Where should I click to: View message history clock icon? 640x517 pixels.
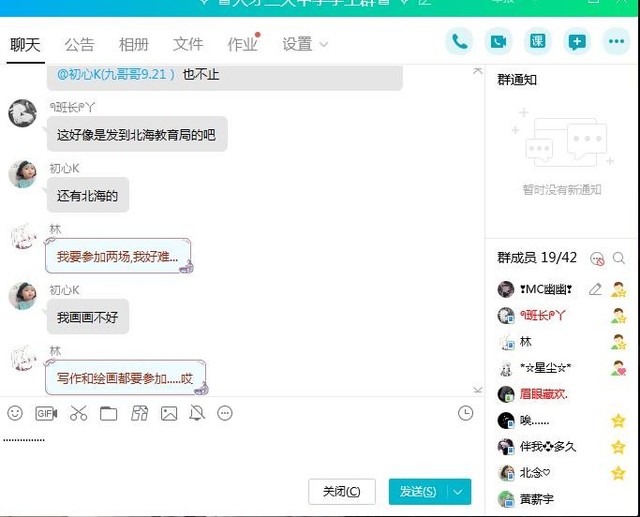[x=465, y=413]
